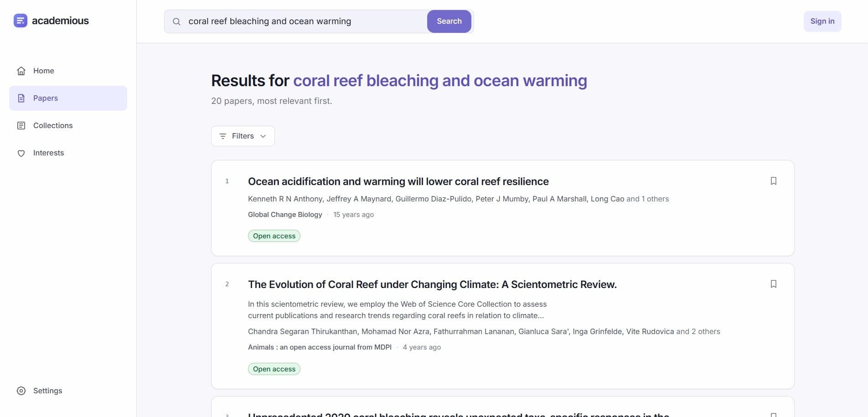Screen dimensions: 868x417
Task: Go to Home in sidebar
Action: pyautogui.click(x=68, y=71)
